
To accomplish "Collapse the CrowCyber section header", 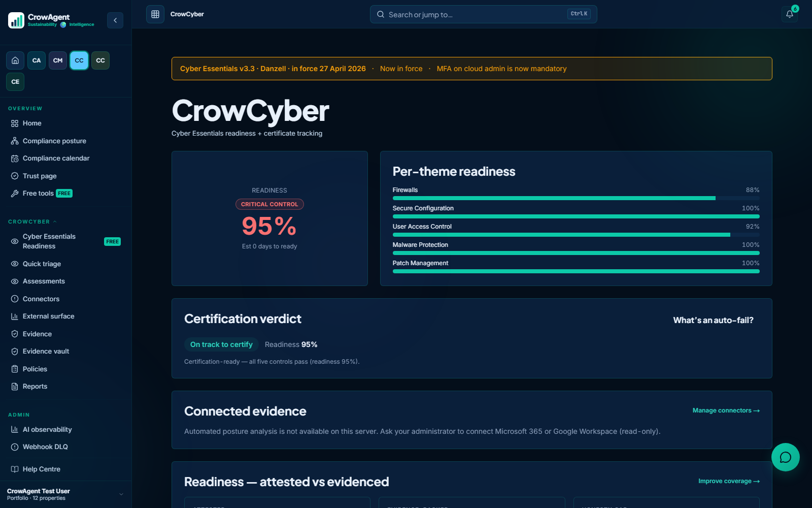I will tap(32, 221).
